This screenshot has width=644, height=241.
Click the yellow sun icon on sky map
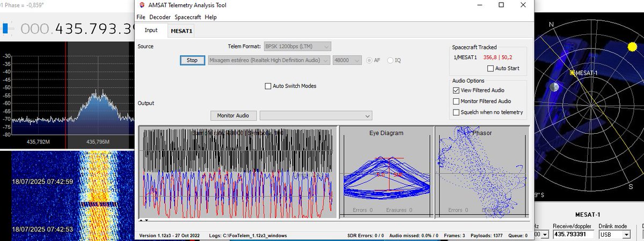pyautogui.click(x=632, y=47)
